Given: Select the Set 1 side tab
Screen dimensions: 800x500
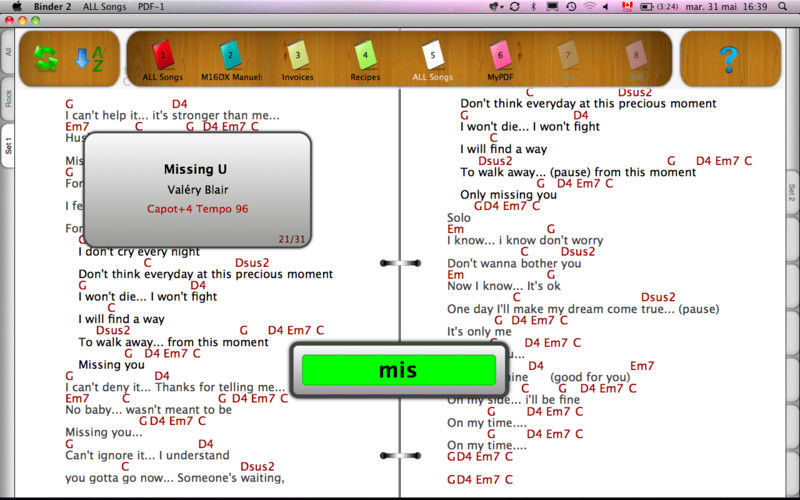Looking at the screenshot, I should [8, 146].
